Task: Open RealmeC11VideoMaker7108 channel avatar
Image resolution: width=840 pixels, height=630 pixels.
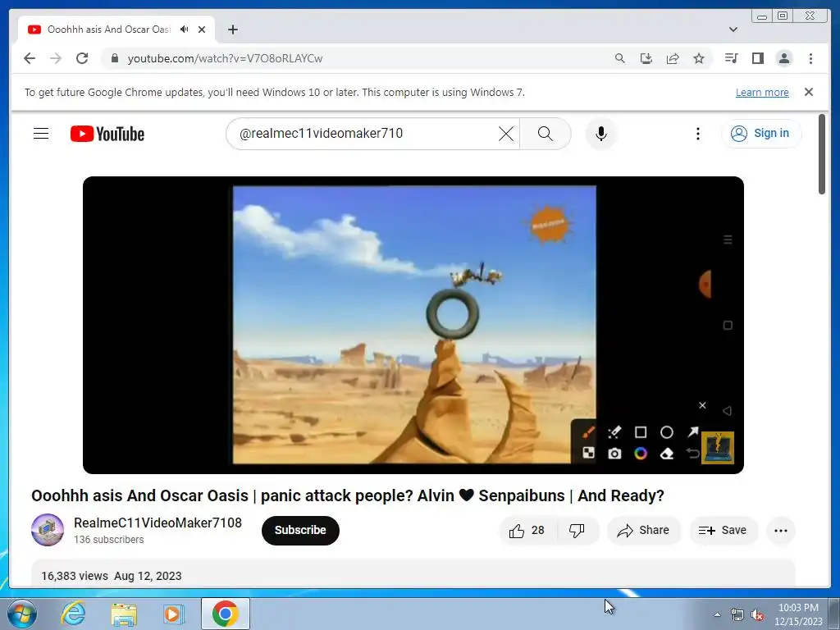Action: 48,530
